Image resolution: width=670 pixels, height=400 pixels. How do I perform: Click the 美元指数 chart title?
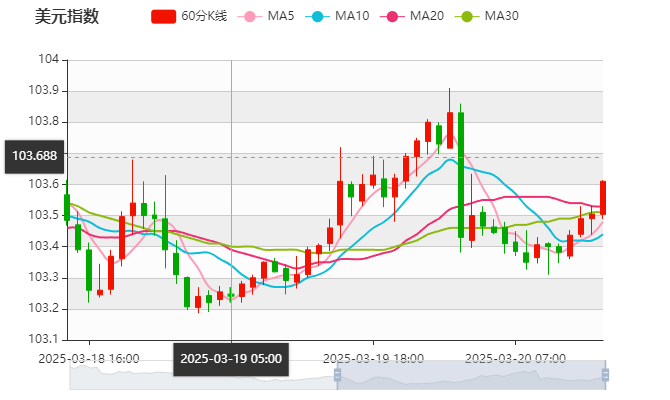66,17
